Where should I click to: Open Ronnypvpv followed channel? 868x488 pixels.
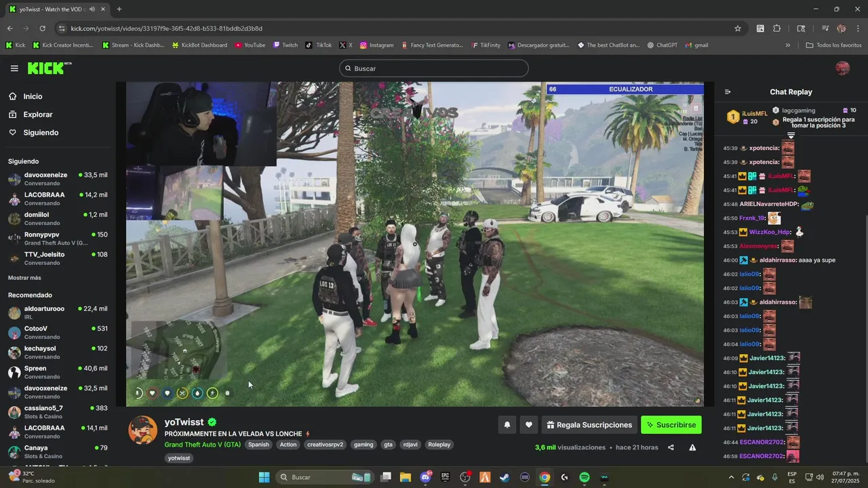(57, 239)
